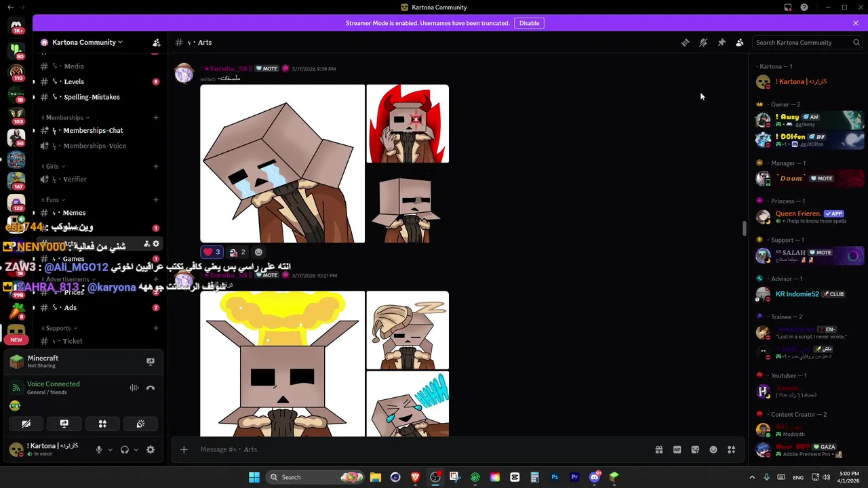The image size is (868, 488).
Task: Click Share Your Screen button in voice panel
Action: tap(64, 424)
